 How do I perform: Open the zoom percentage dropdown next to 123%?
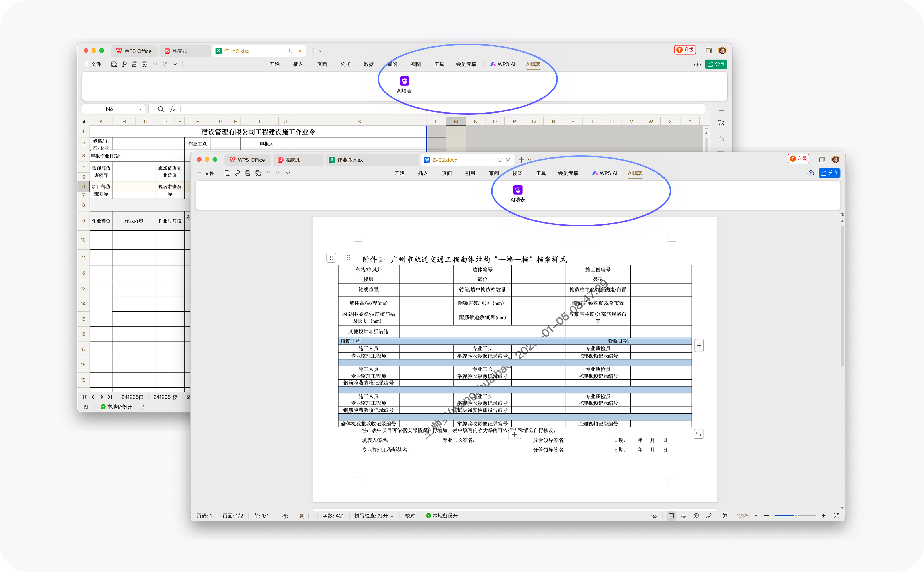click(756, 516)
